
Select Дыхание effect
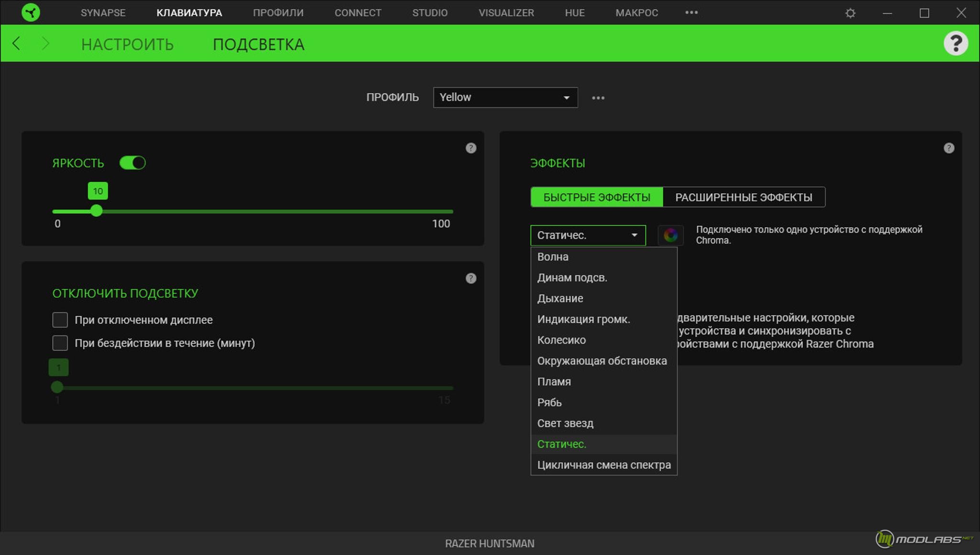point(604,298)
